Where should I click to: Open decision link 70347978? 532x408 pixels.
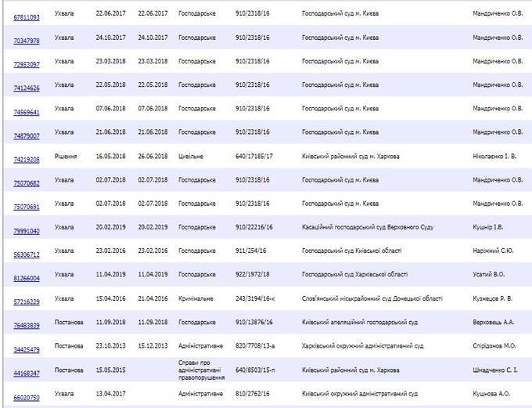click(x=27, y=40)
